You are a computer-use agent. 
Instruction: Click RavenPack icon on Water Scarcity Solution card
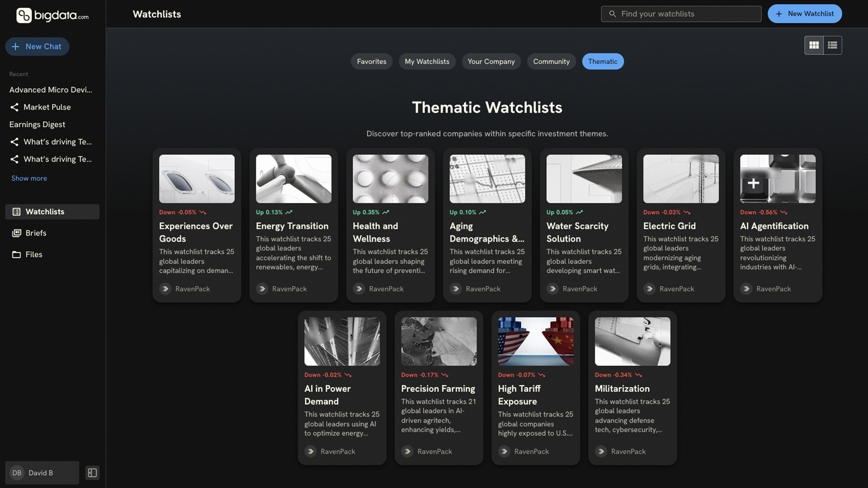[552, 289]
